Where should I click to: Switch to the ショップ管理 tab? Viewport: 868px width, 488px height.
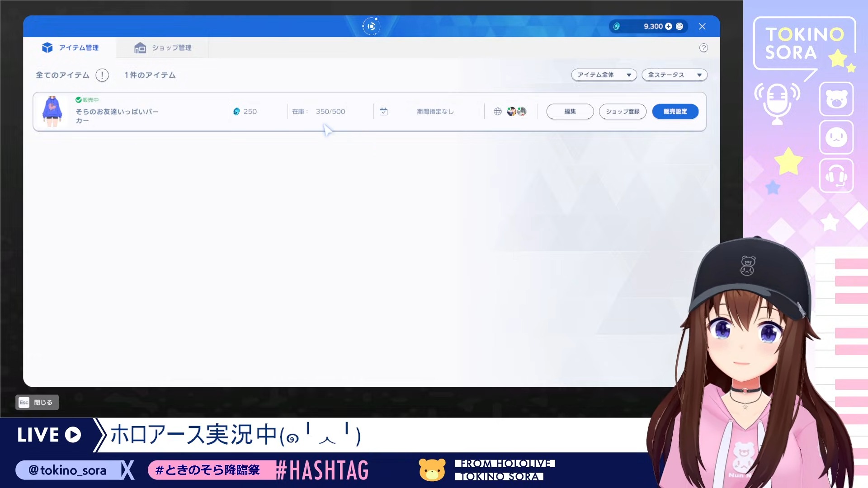point(163,47)
